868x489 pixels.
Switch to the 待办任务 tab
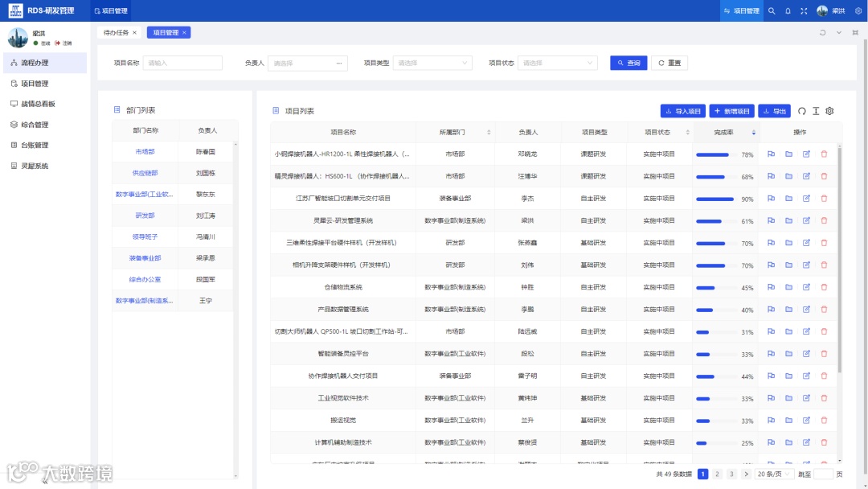115,33
